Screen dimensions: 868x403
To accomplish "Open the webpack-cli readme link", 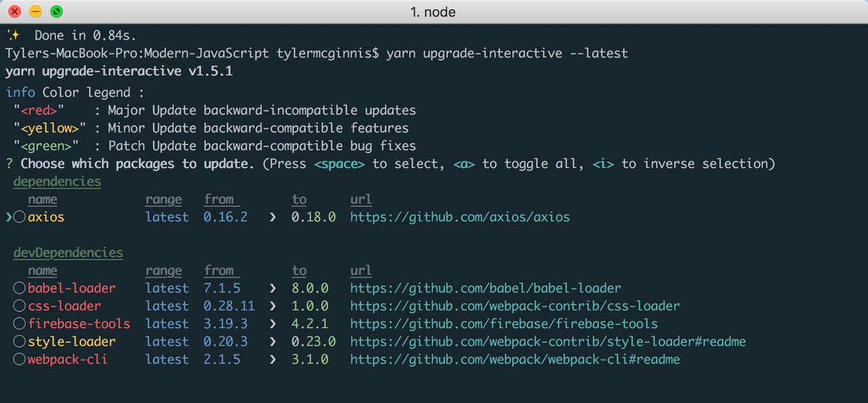I will pos(515,360).
